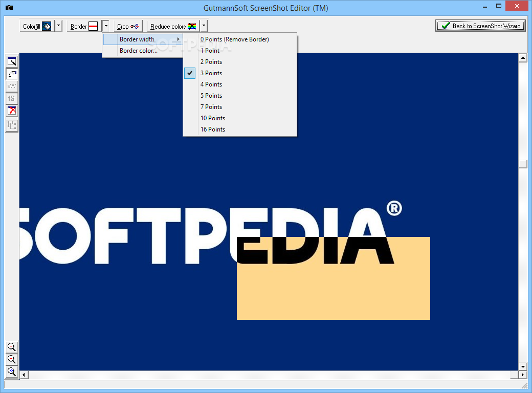Click the vertical scrollbar down arrow

(522, 366)
